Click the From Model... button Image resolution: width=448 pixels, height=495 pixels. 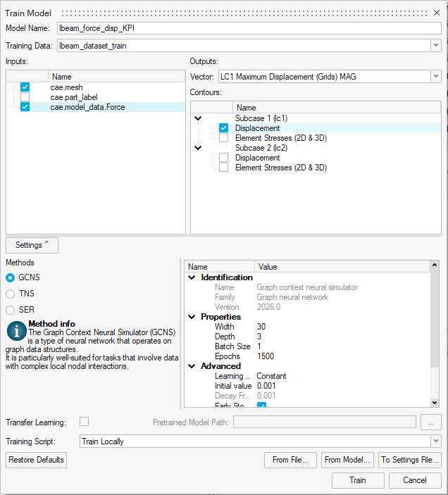click(347, 460)
